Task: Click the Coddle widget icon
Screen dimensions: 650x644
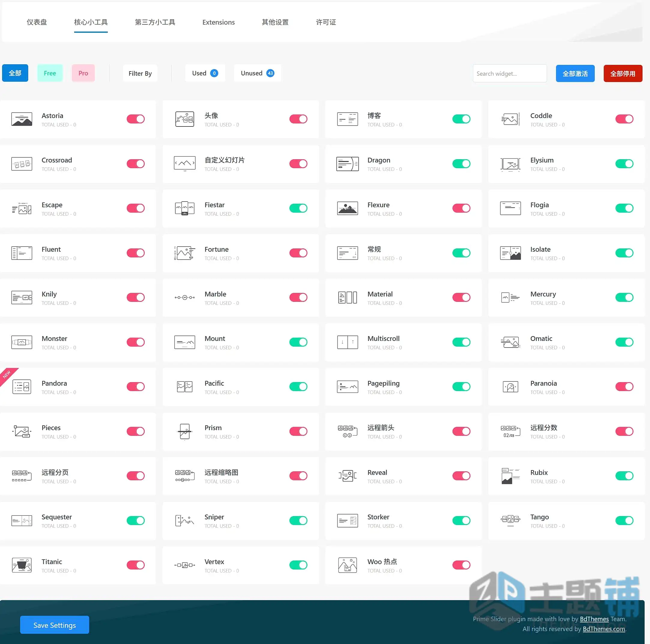Action: click(510, 119)
